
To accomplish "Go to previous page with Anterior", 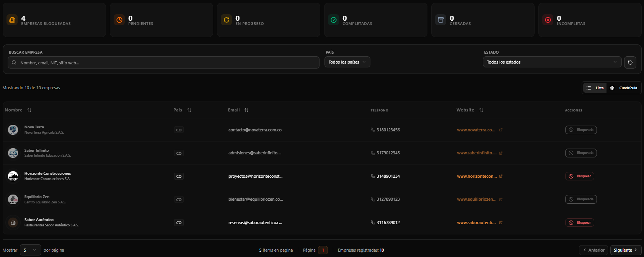I will [x=593, y=250].
